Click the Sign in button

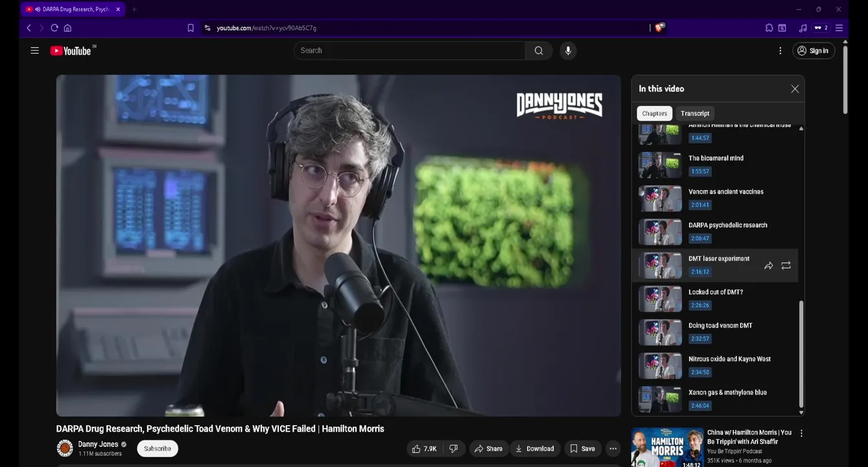(814, 51)
